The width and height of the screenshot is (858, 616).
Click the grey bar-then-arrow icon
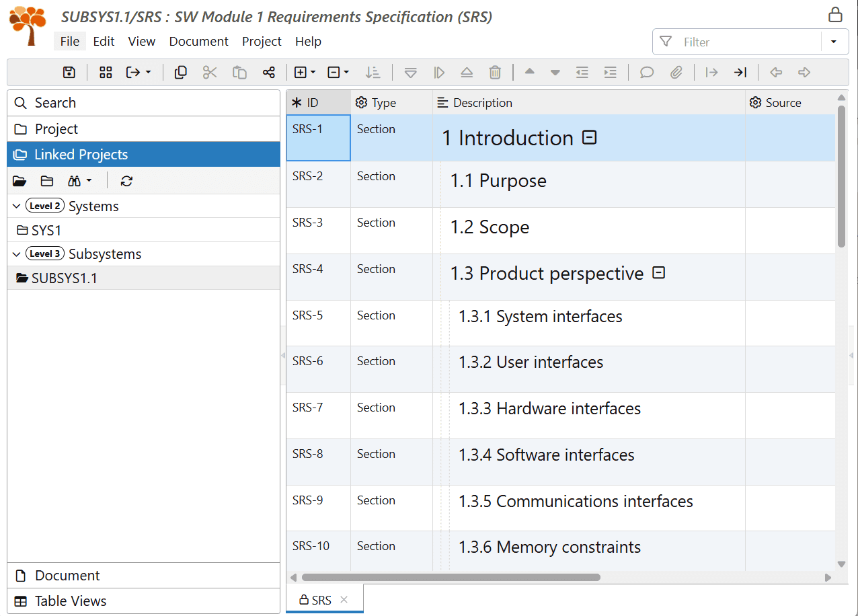click(711, 73)
